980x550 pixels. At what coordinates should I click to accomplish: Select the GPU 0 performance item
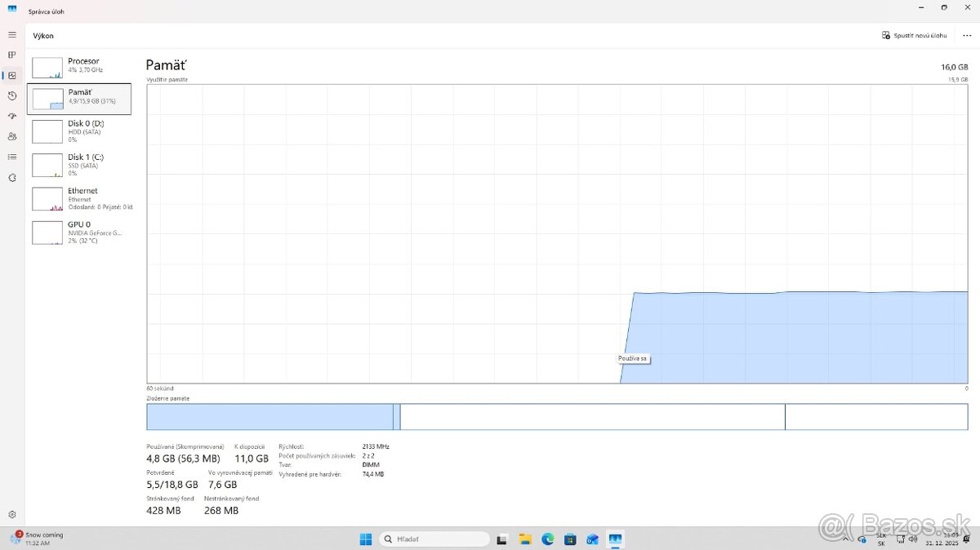(79, 232)
